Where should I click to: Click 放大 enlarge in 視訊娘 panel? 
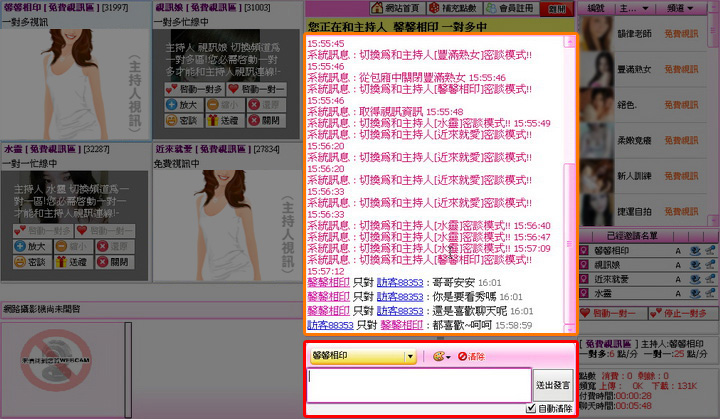click(x=183, y=102)
